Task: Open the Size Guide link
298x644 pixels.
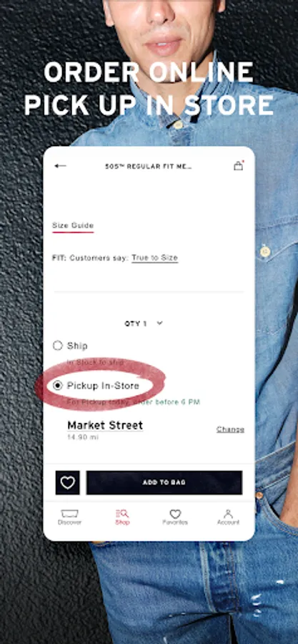Action: coord(73,225)
